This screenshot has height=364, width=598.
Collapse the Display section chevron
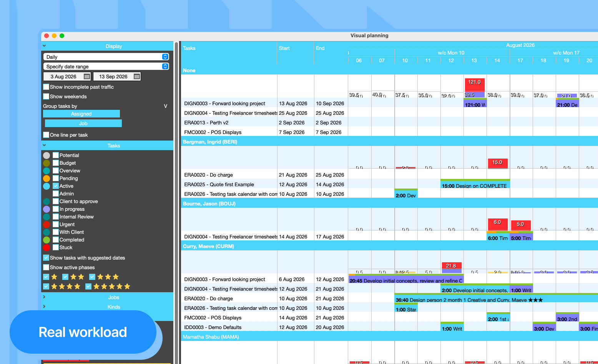[x=44, y=46]
